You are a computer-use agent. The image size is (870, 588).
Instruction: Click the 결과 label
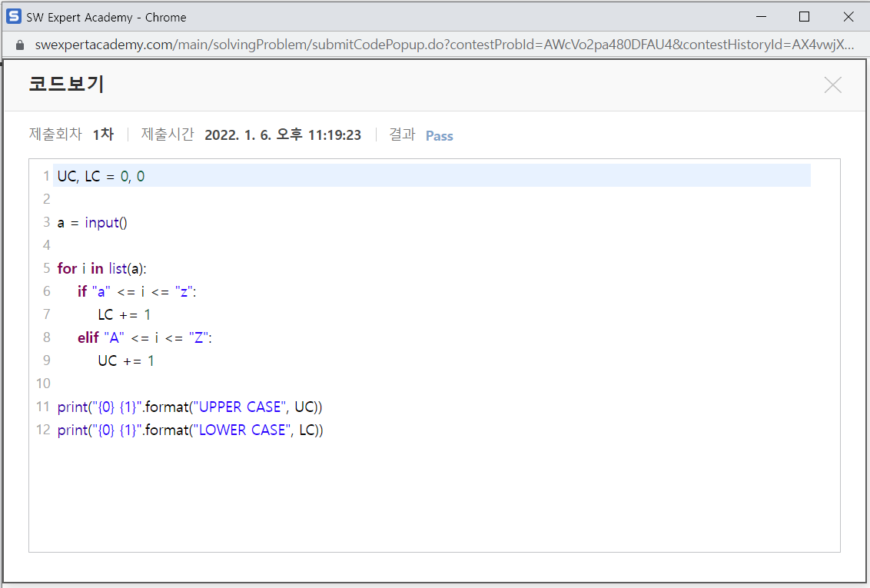pyautogui.click(x=402, y=135)
